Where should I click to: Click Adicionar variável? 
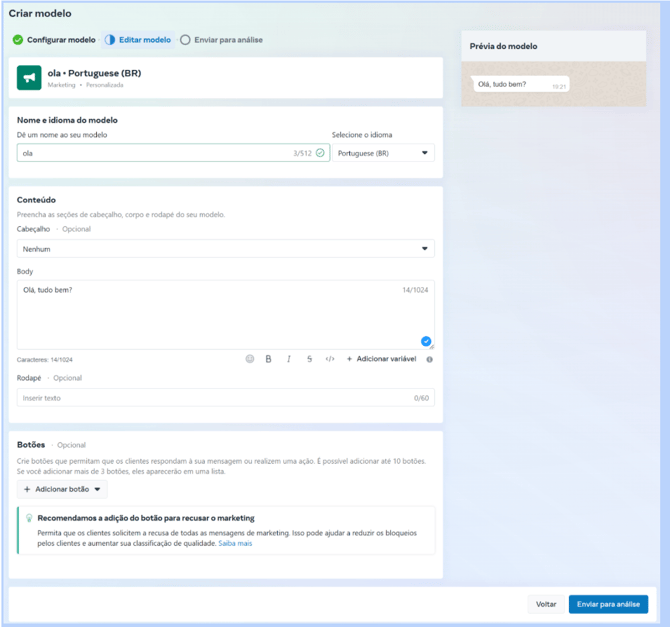click(381, 359)
